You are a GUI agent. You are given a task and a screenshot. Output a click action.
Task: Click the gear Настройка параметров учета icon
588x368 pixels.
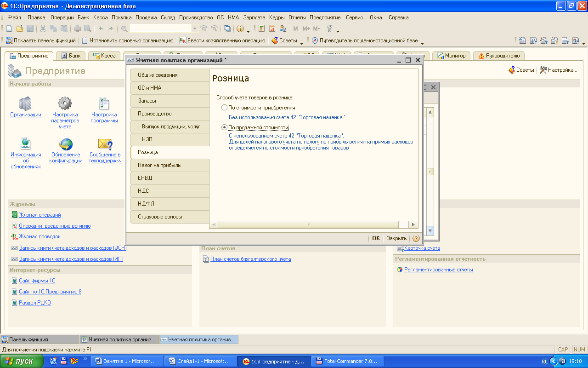[65, 103]
